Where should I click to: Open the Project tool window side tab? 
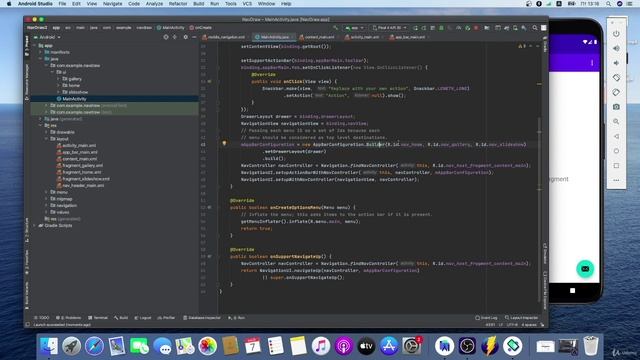pyautogui.click(x=27, y=46)
